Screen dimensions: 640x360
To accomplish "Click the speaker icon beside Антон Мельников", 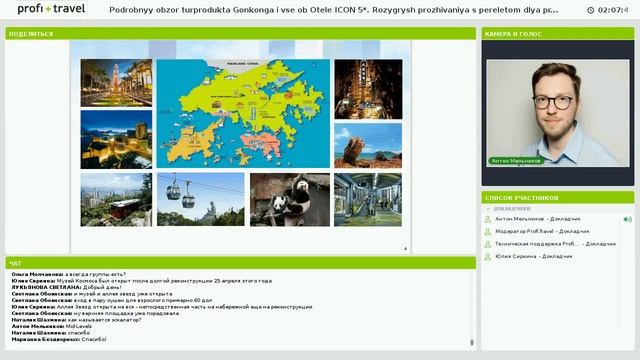I will click(627, 219).
